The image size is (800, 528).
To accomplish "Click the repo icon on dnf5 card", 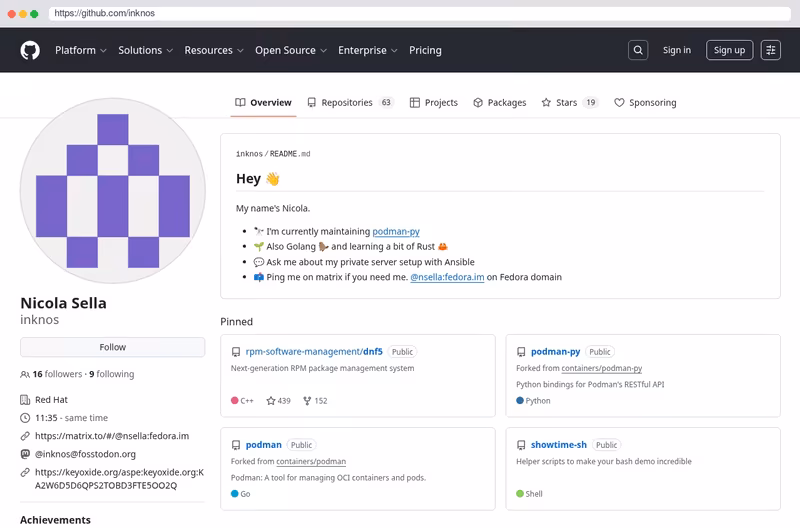I will (x=236, y=352).
